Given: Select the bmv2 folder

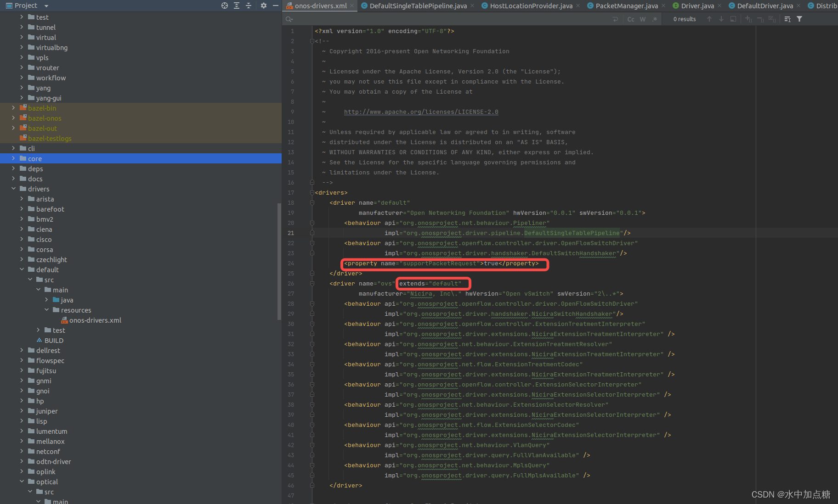Looking at the screenshot, I should [x=45, y=219].
